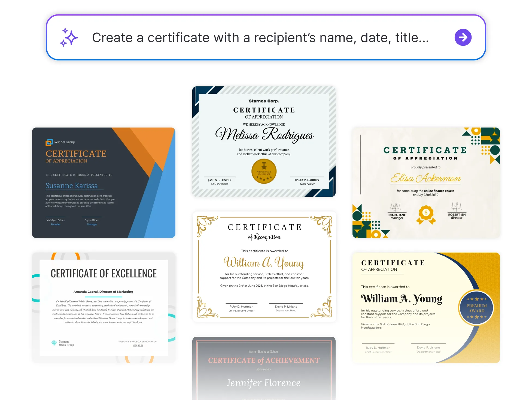Open the Certificate of Recognition William A. Young template
This screenshot has height=400, width=532.
tap(264, 267)
